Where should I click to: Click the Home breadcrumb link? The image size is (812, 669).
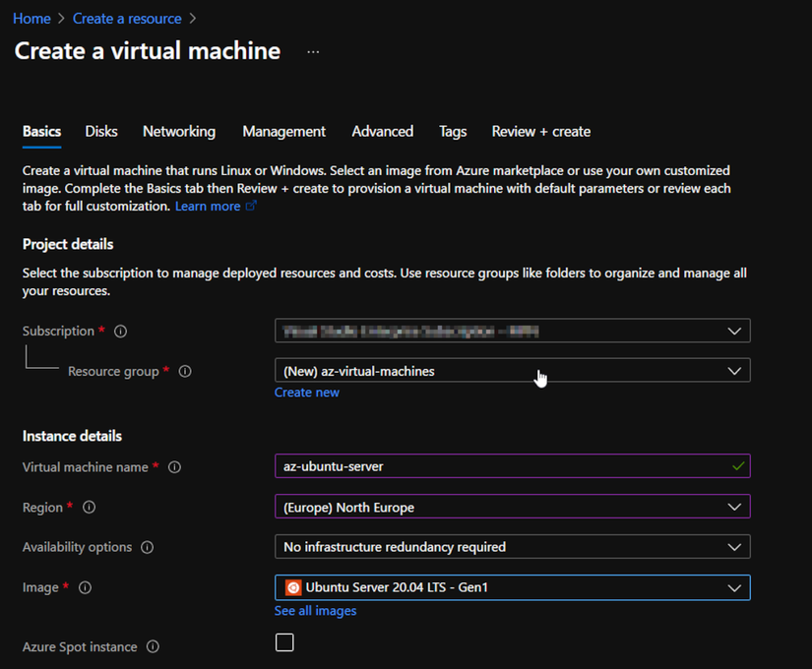[x=32, y=19]
